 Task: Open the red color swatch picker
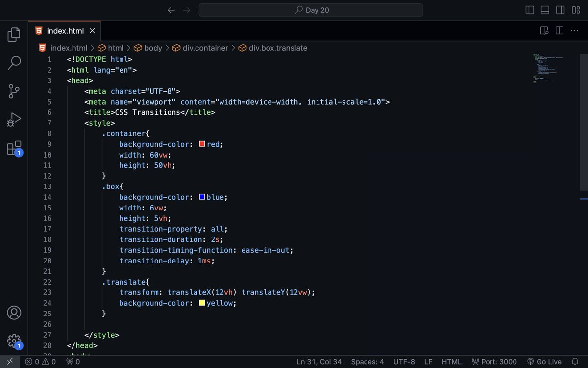click(202, 144)
